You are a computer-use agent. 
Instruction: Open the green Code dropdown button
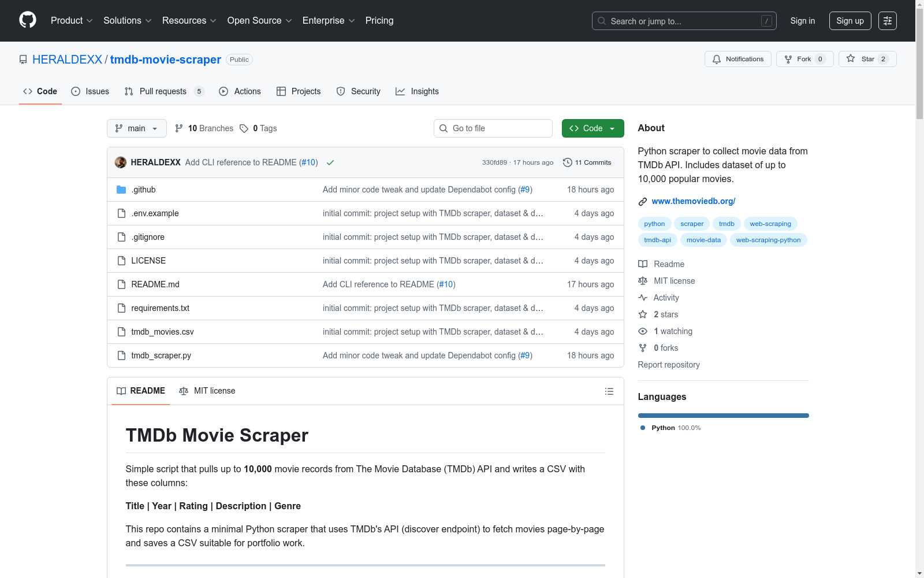593,128
